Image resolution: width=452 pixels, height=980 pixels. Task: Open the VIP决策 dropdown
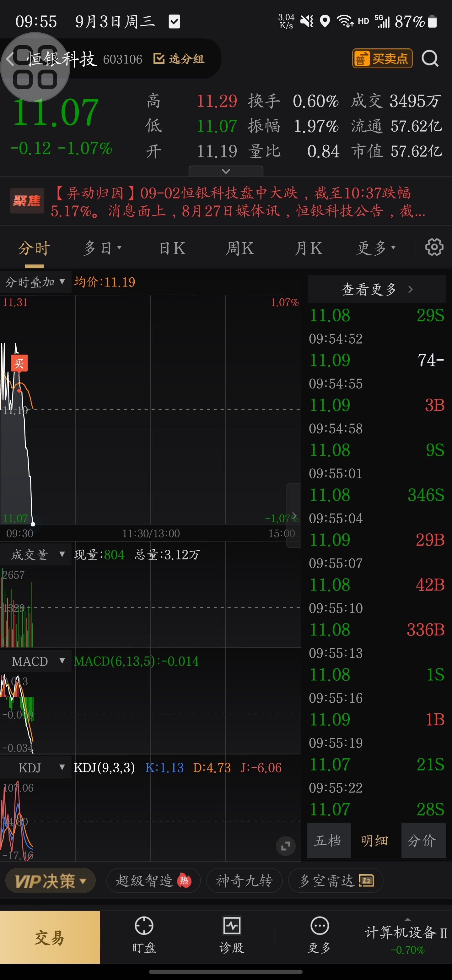[50, 881]
